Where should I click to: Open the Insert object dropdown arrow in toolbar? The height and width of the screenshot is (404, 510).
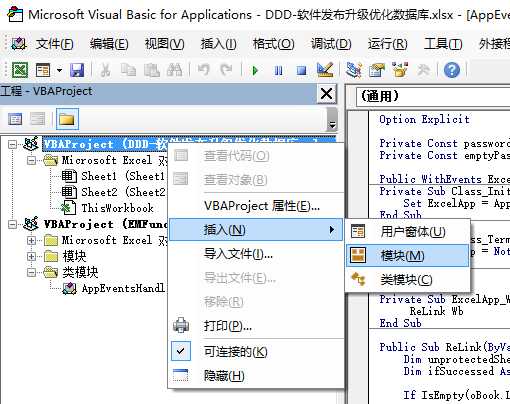tap(59, 70)
